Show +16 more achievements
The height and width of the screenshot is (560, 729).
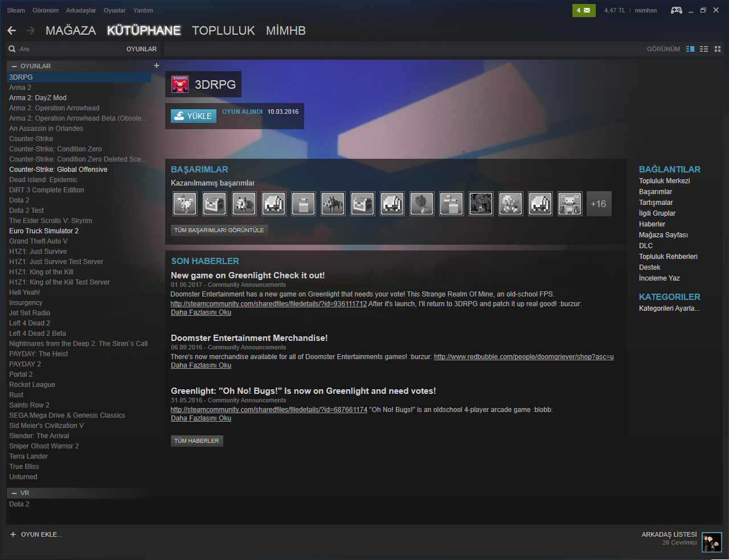coord(599,204)
